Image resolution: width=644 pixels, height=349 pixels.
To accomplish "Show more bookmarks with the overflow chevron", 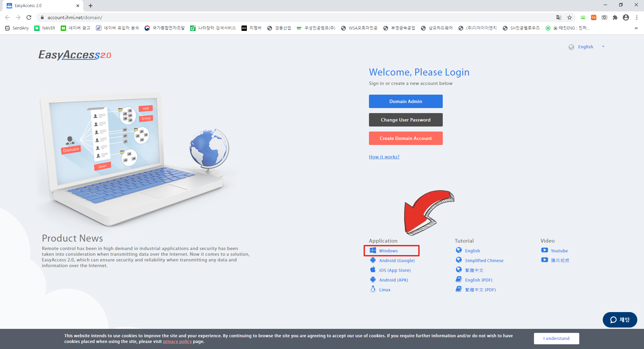I will tap(636, 28).
